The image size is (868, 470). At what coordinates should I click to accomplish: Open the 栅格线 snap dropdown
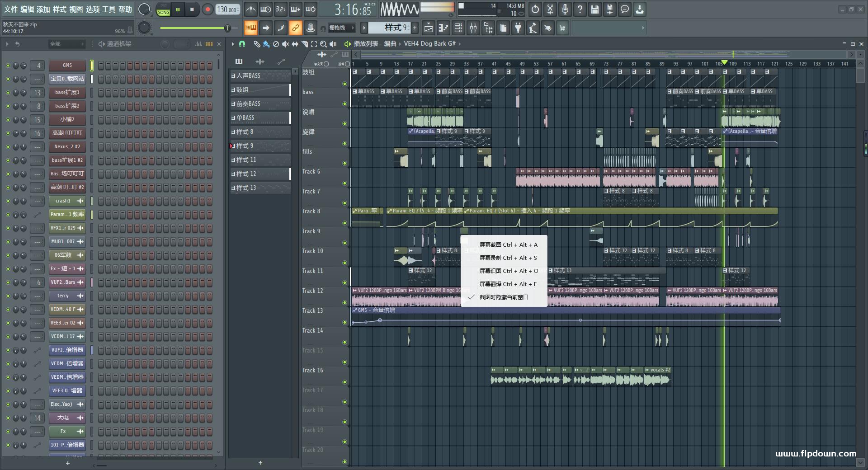341,28
